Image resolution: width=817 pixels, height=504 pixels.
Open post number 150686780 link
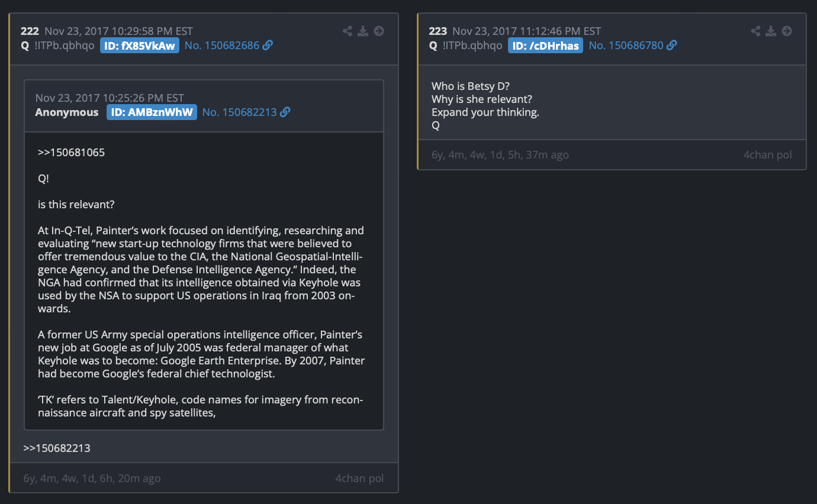(x=626, y=46)
